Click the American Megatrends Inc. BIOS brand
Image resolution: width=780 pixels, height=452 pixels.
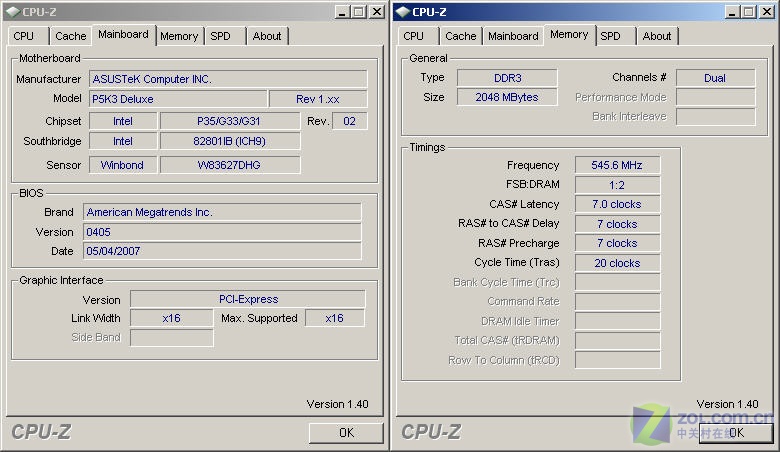[222, 212]
